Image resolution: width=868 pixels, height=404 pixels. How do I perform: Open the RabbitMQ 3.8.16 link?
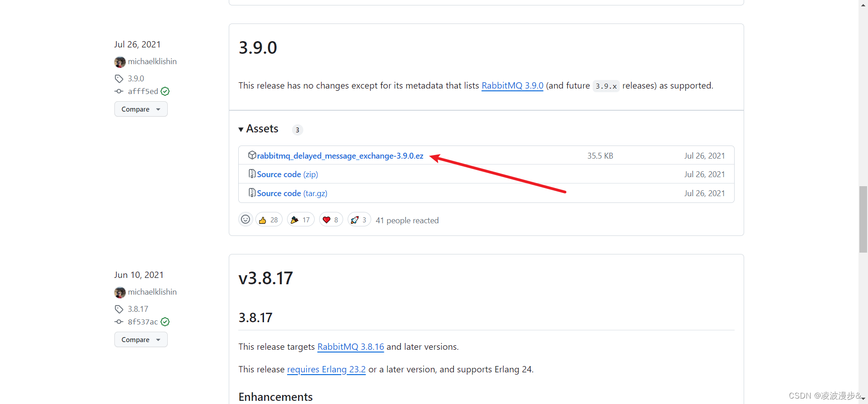click(351, 347)
